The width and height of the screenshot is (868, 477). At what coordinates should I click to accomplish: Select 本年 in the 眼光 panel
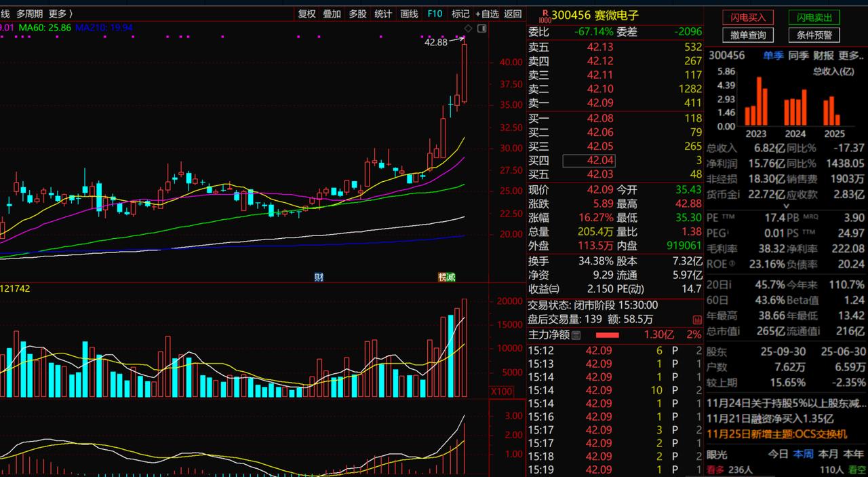[852, 454]
